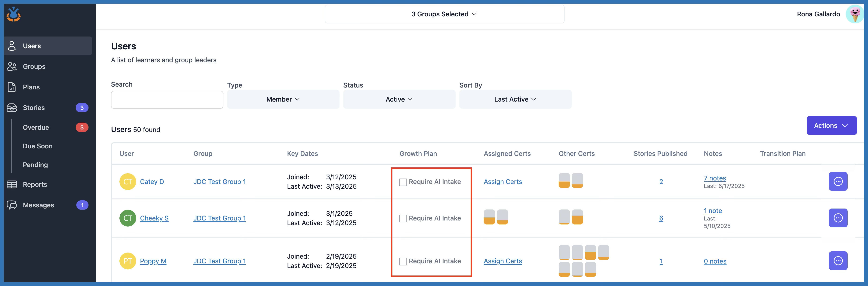Click the app logo in sidebar
The image size is (868, 286).
14,14
